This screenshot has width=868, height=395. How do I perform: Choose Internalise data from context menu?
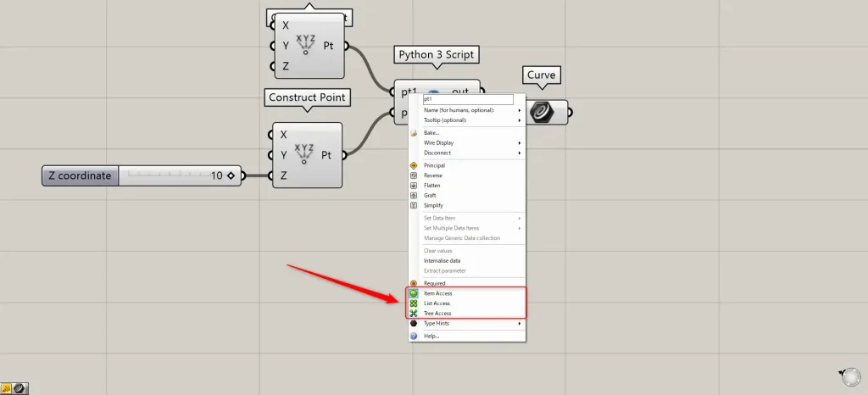click(x=442, y=260)
